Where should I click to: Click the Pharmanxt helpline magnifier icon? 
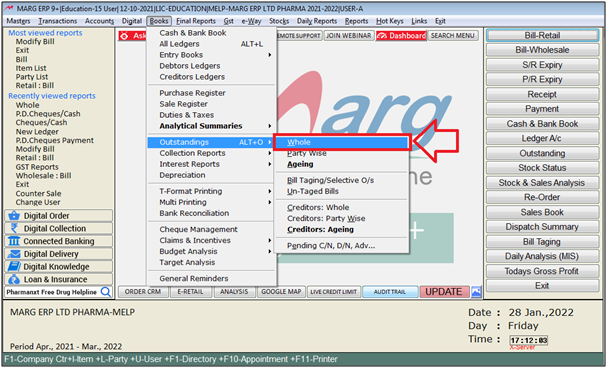coord(105,292)
